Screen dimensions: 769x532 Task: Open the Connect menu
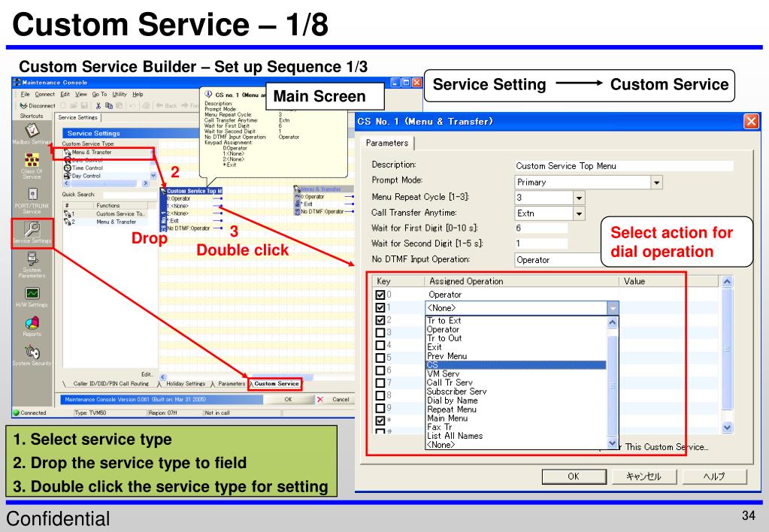pyautogui.click(x=44, y=94)
